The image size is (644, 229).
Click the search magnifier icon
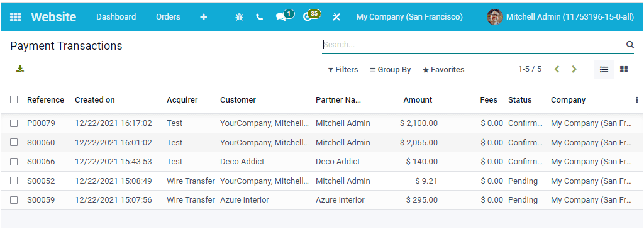coord(630,45)
